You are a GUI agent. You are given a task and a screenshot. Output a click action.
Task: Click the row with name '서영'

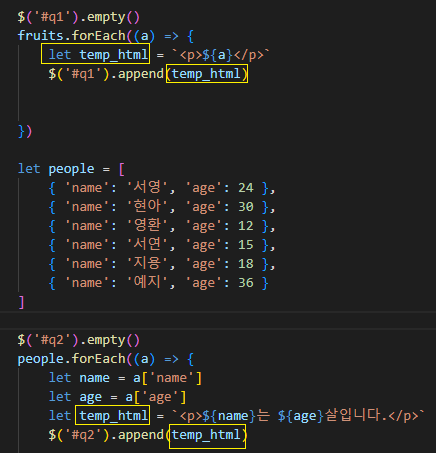click(x=162, y=188)
